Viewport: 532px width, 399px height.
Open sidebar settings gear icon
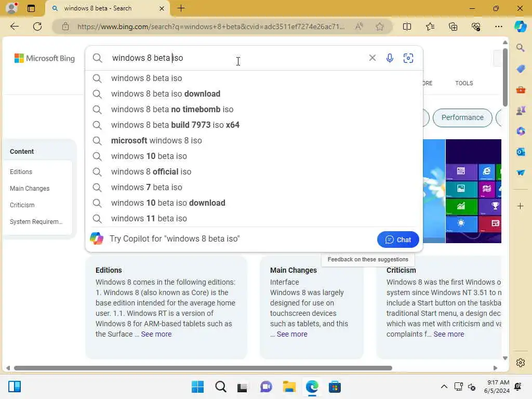point(521,363)
